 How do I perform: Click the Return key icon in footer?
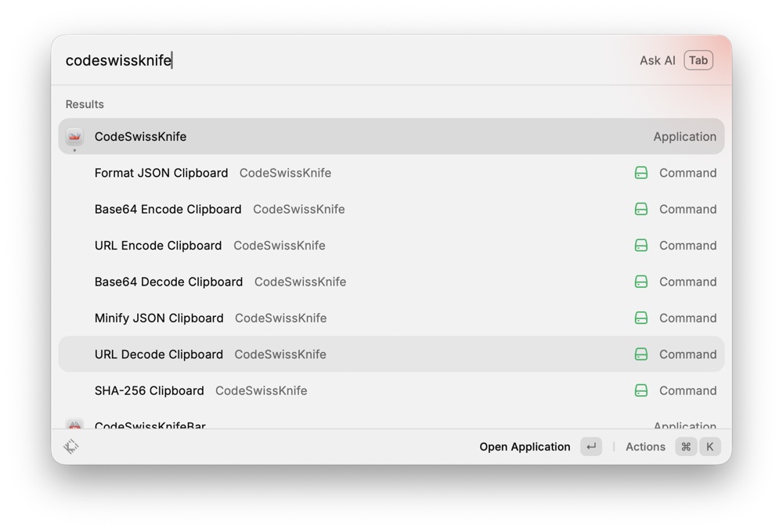coord(591,447)
